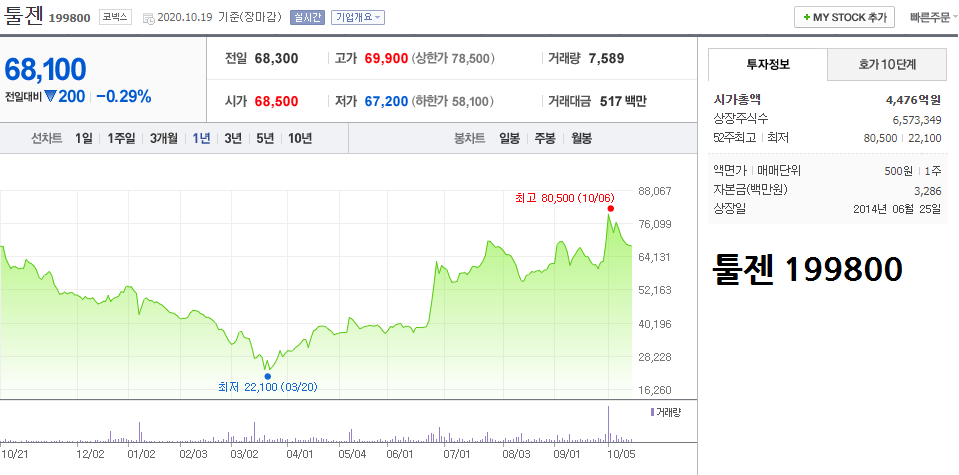Click the 상장일 2014년 06월 25일 value

click(897, 209)
